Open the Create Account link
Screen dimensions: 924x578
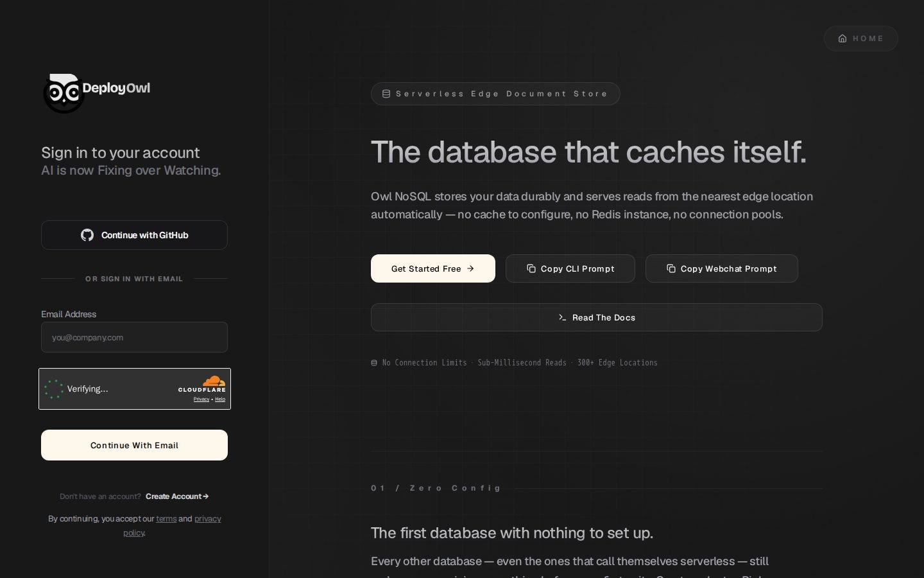pyautogui.click(x=177, y=496)
